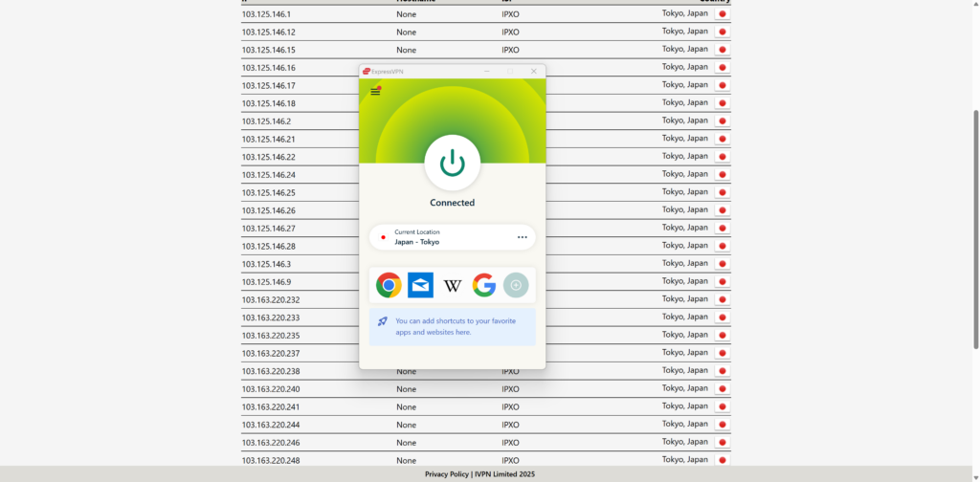Image resolution: width=980 pixels, height=482 pixels.
Task: Select IP address 103.125.146.22
Action: click(269, 157)
